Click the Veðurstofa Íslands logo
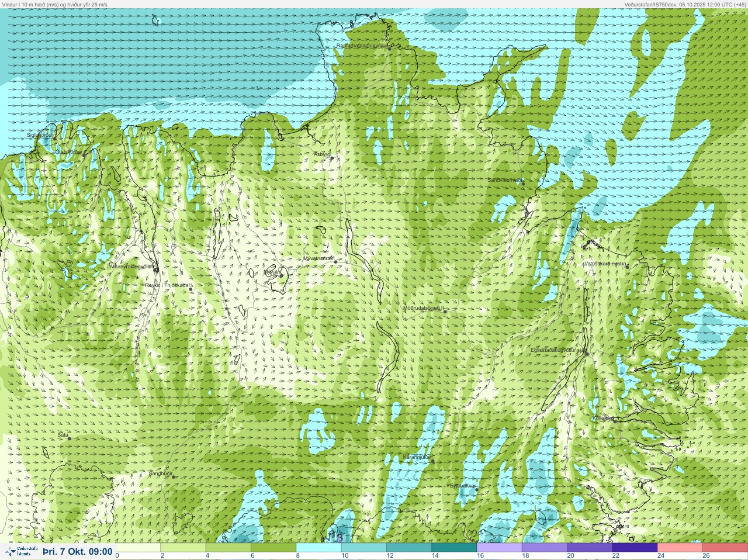Viewport: 748px width, 560px height. pos(19,551)
